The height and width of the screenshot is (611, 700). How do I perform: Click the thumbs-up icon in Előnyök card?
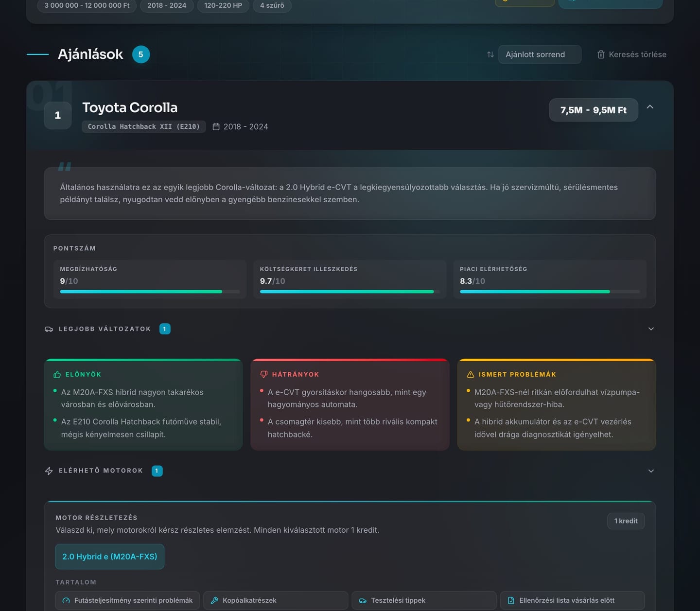(x=57, y=374)
